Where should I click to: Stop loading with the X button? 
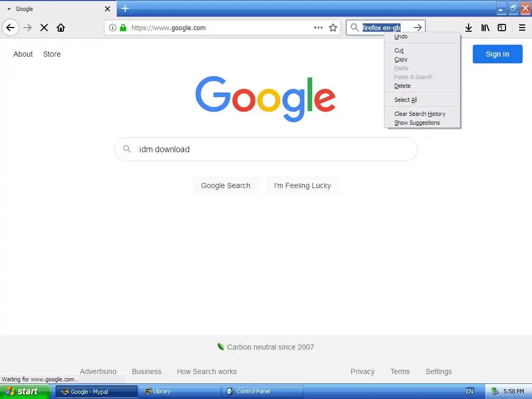coord(44,28)
